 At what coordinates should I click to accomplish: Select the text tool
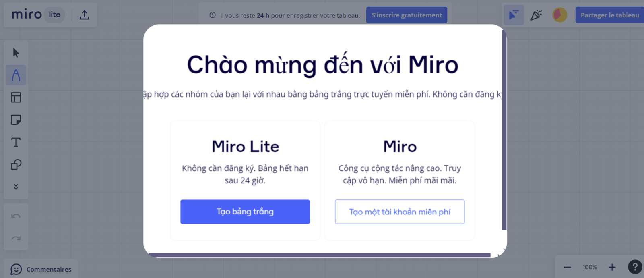coord(16,142)
